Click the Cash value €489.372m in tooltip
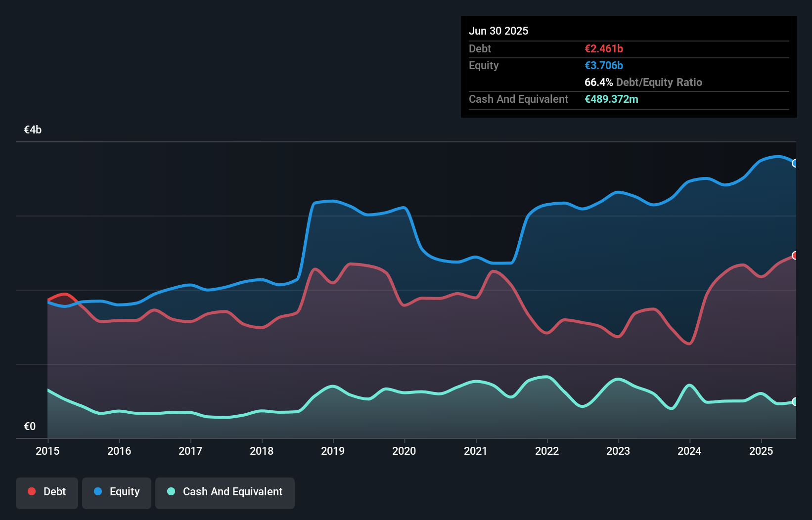Screen dimensions: 812x520 [611, 99]
